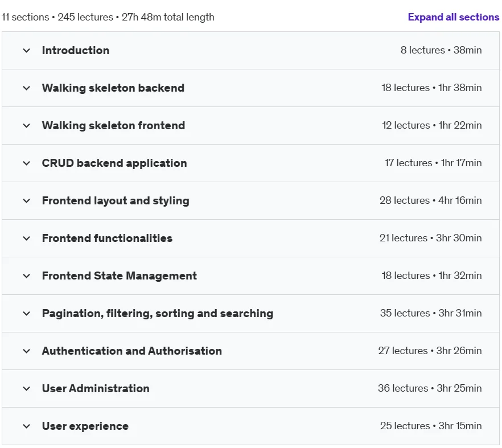502x448 pixels.
Task: Expand Frontend State Management chevron
Action: click(27, 276)
